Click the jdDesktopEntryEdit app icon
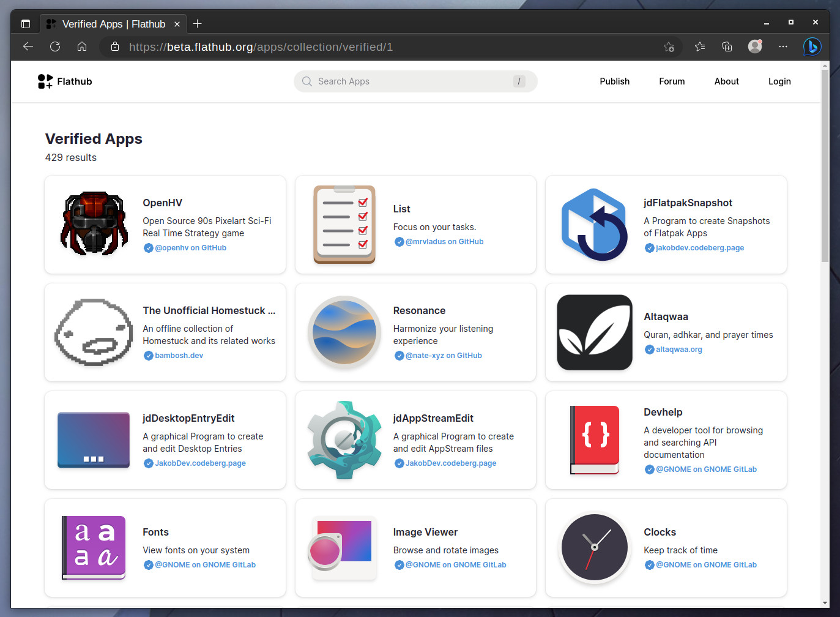Screen dimensions: 840x617 point(94,440)
